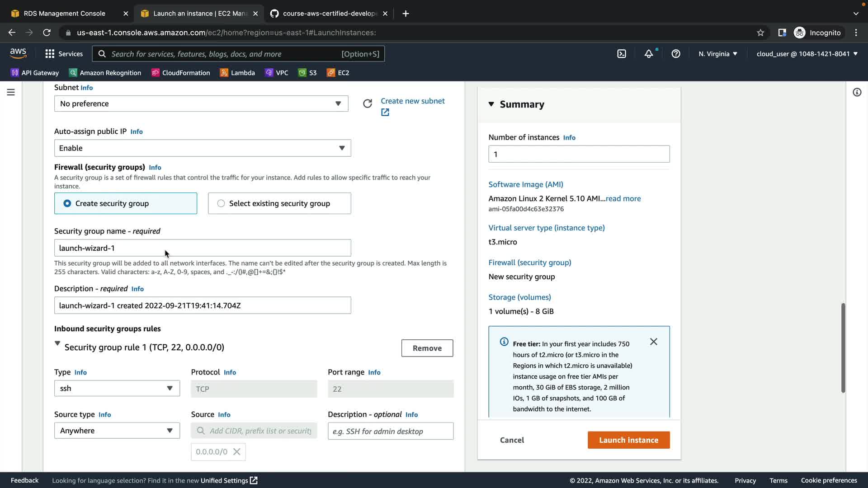Open the info panel icon at right
This screenshot has height=488, width=868.
coord(857,92)
